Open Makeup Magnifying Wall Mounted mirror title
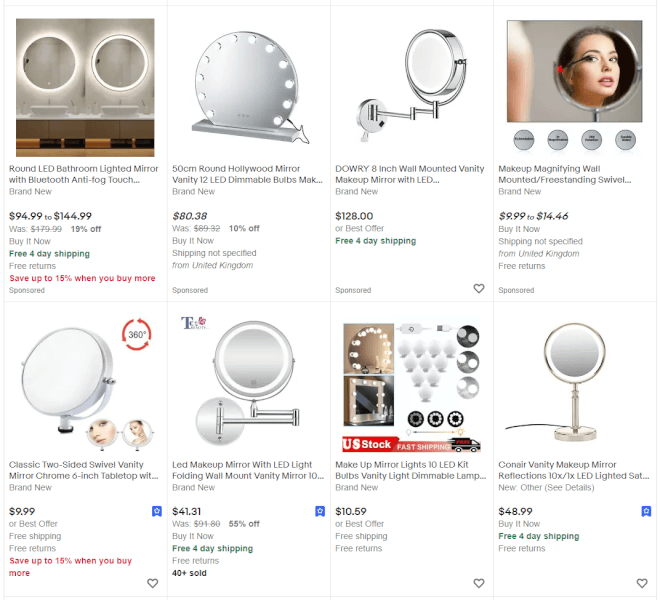Viewport: 660px width, 600px height. coord(573,175)
